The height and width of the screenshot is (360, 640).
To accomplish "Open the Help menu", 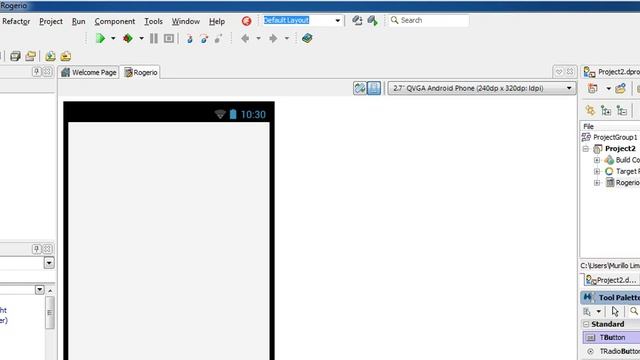I will [x=217, y=21].
